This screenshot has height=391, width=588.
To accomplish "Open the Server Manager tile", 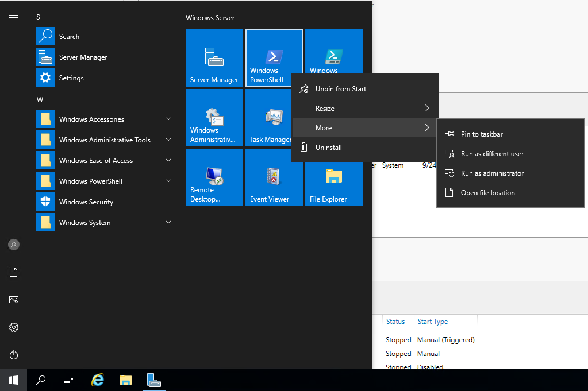I will [x=214, y=58].
